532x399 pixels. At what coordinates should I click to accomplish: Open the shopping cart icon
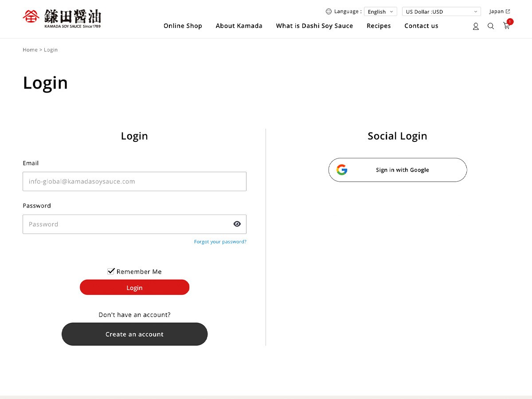pos(507,26)
